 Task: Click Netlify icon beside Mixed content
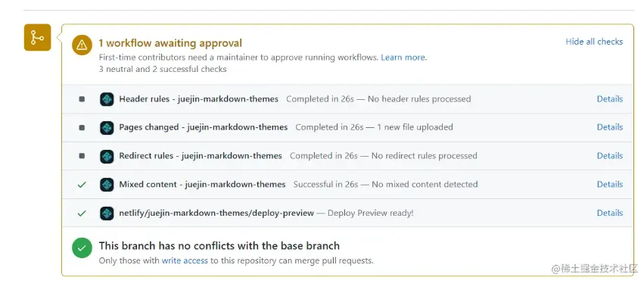click(107, 185)
